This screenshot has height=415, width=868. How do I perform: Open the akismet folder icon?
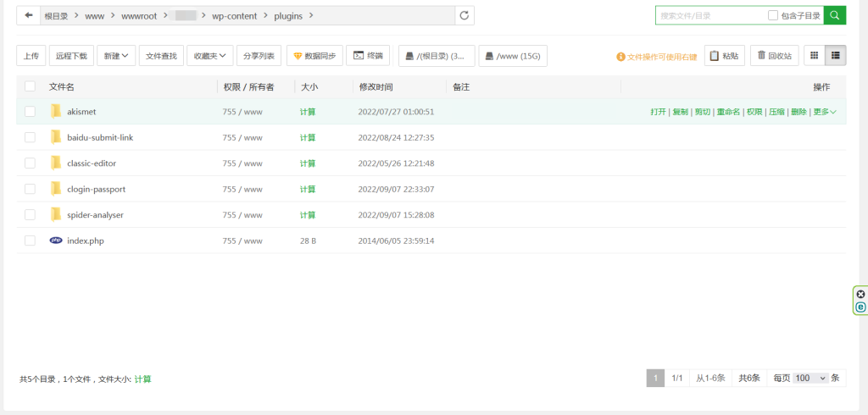[x=56, y=111]
